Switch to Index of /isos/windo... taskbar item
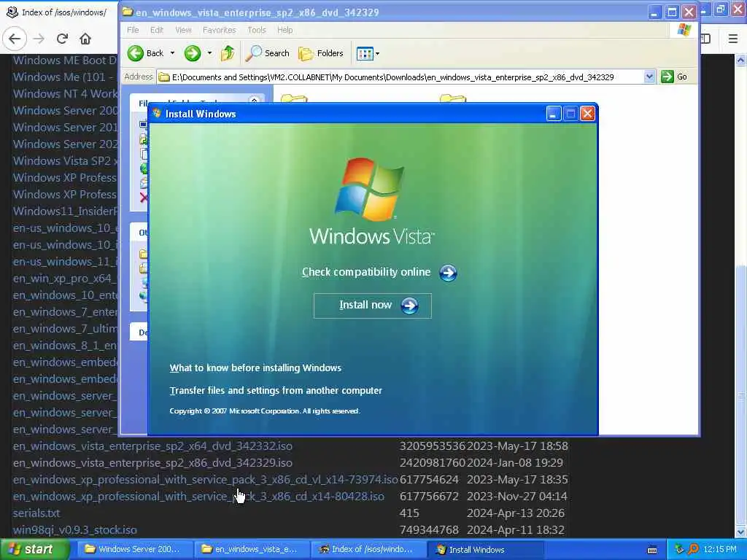This screenshot has width=747, height=560. click(x=367, y=550)
